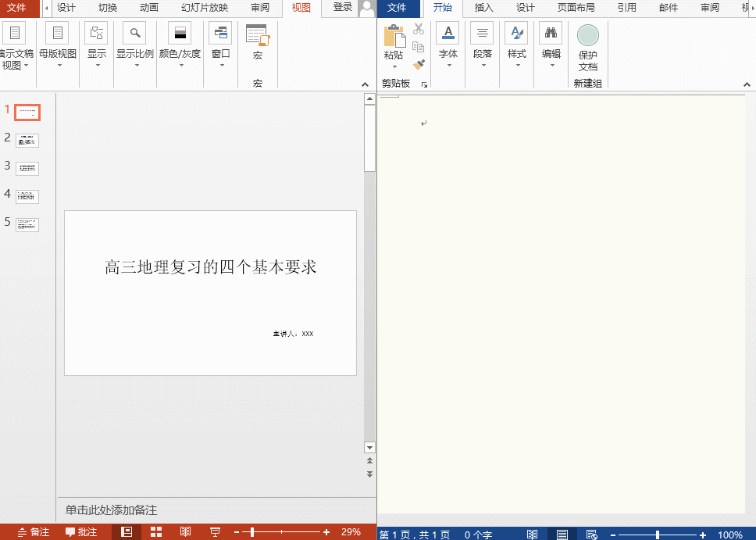Start slide show from status bar icon
756x540 pixels.
click(215, 532)
